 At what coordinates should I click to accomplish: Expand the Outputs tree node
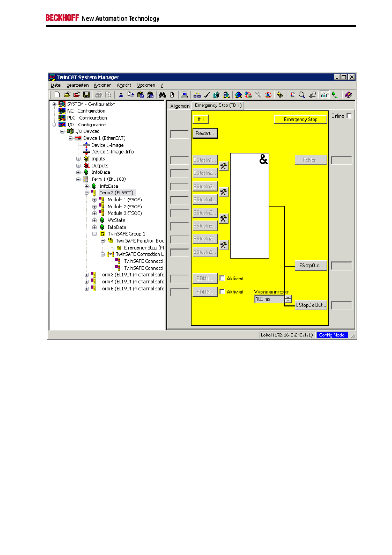[78, 166]
